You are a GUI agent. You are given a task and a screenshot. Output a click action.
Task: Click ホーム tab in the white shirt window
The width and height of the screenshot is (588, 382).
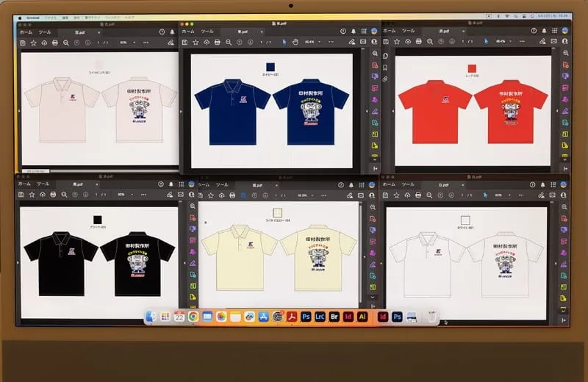coord(389,184)
